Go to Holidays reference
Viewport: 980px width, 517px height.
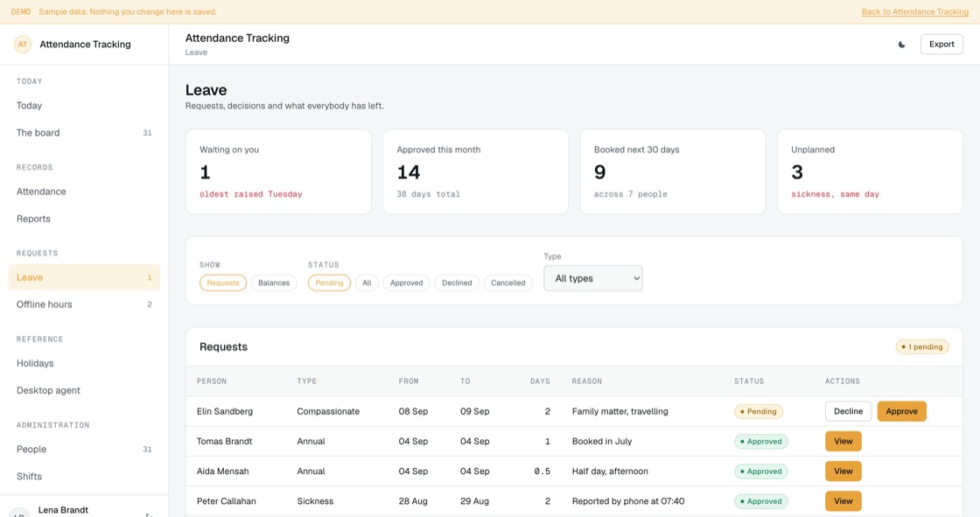point(84,363)
